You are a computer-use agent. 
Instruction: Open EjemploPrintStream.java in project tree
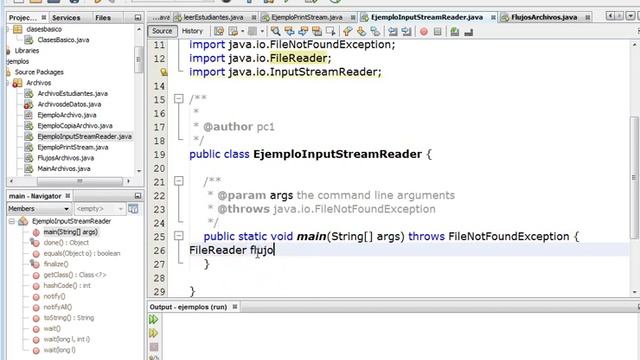click(73, 147)
